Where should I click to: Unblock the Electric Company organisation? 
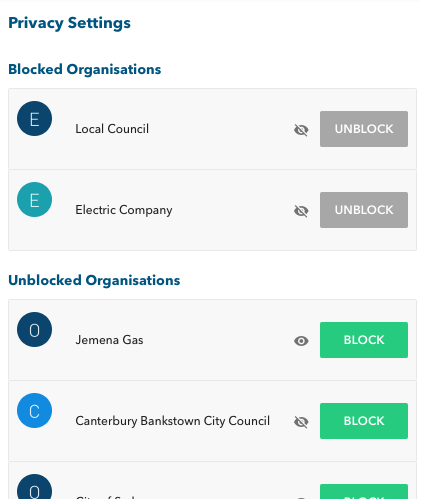click(364, 210)
